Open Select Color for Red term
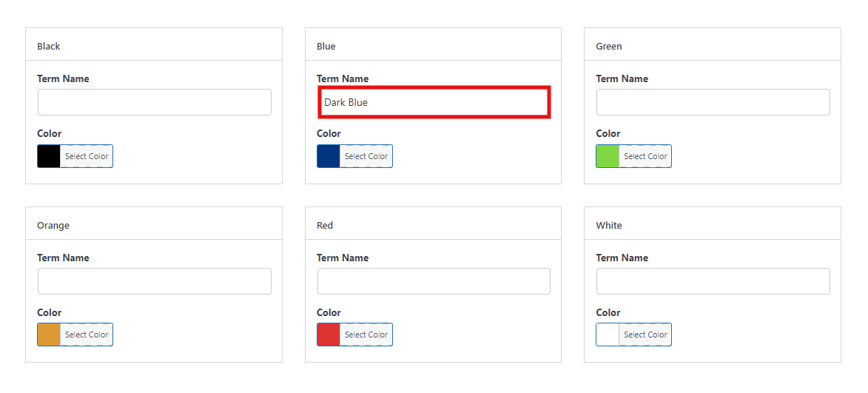The image size is (868, 393). point(366,335)
